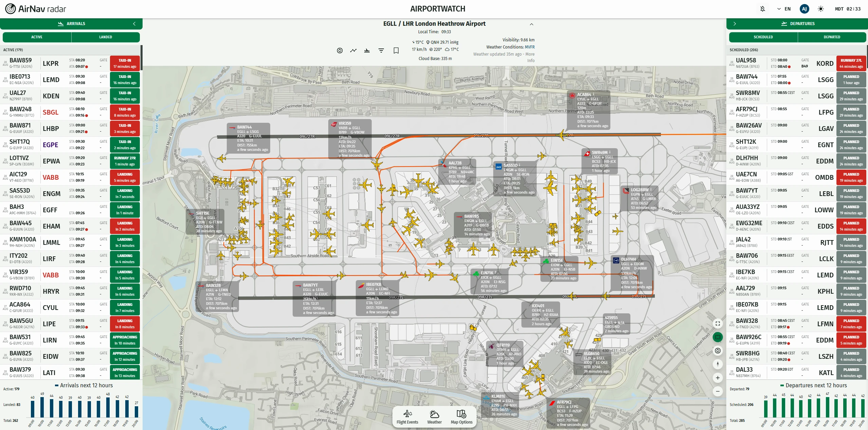Click the OMDB destination for UAE7CN

pos(824,177)
